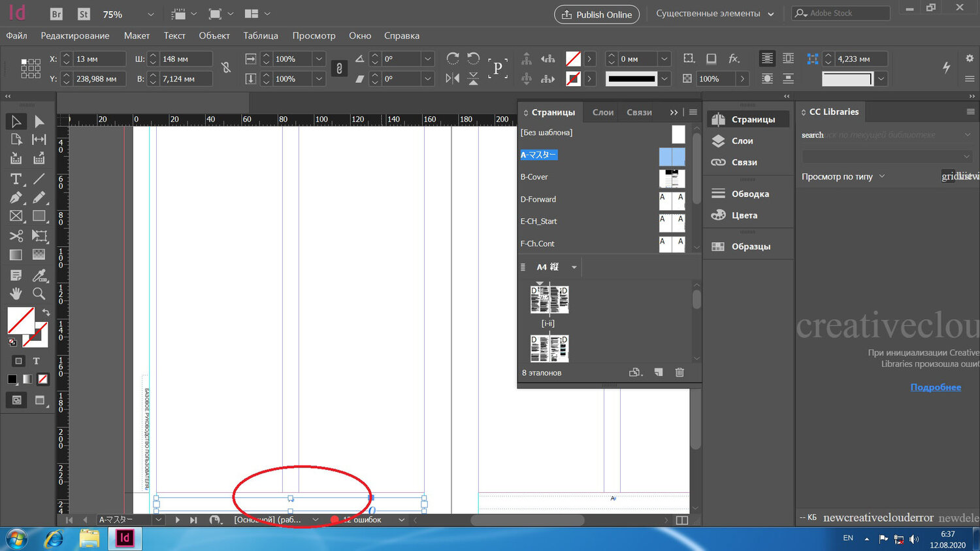Select the Hand tool
980x551 pixels.
click(16, 294)
